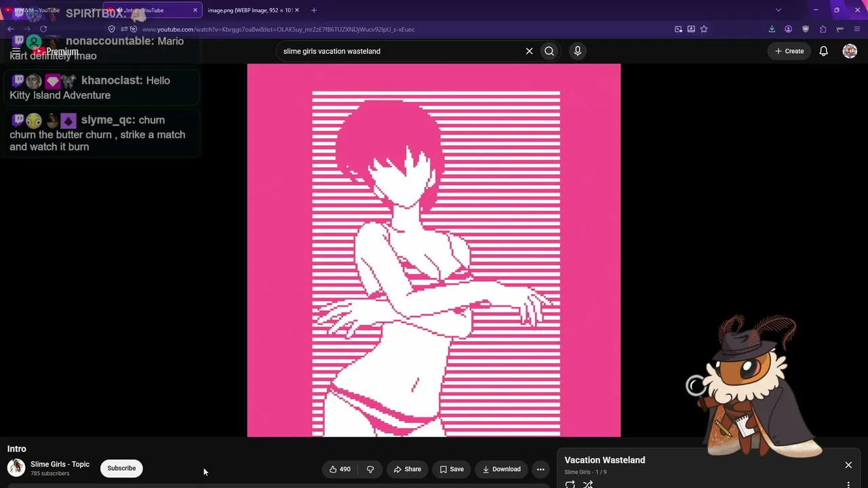Open browser downloads panel
The width and height of the screenshot is (868, 488).
772,29
